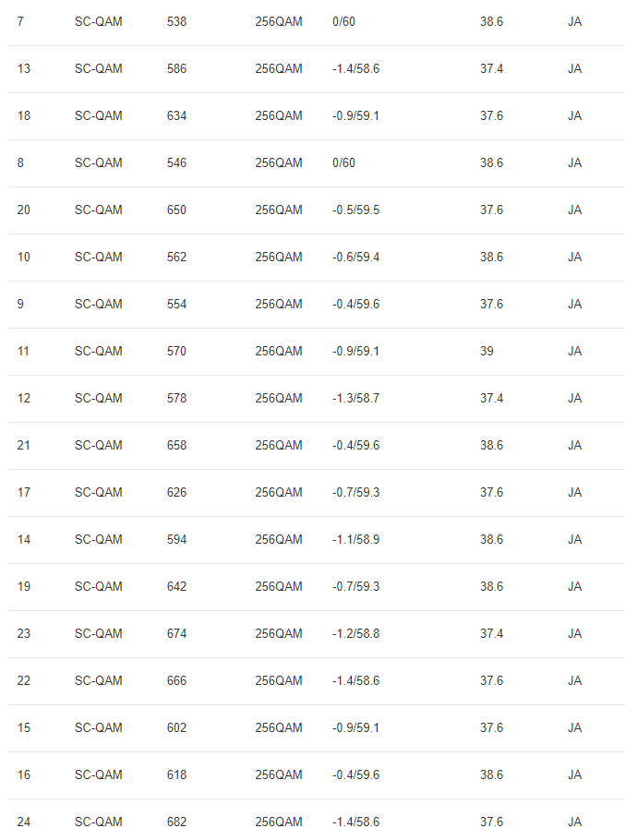Click the 37.4 SNR value in the 586 row
Viewport: 625px width, 840px height.
coord(491,68)
